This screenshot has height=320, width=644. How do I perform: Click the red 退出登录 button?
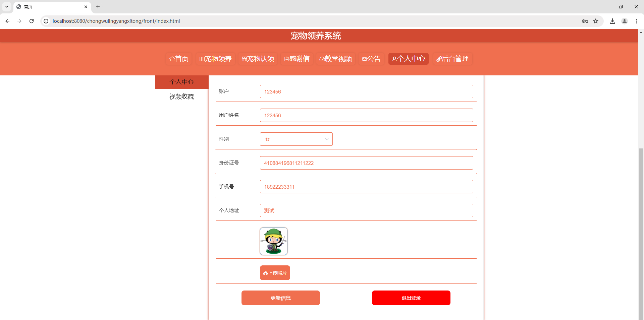[411, 298]
